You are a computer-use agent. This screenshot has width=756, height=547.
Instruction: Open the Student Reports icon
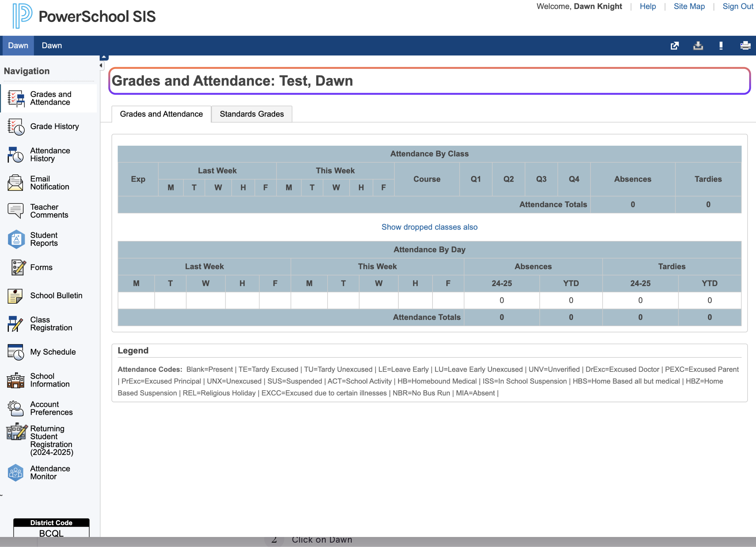coord(16,239)
